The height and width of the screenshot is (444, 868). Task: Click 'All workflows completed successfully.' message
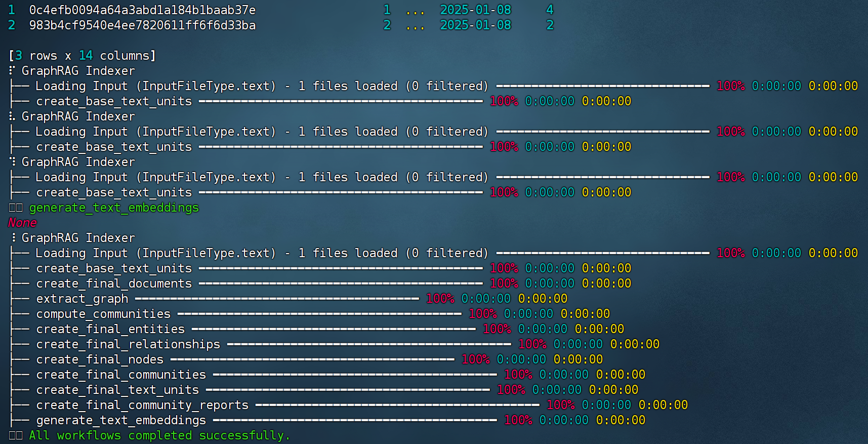pos(159,436)
